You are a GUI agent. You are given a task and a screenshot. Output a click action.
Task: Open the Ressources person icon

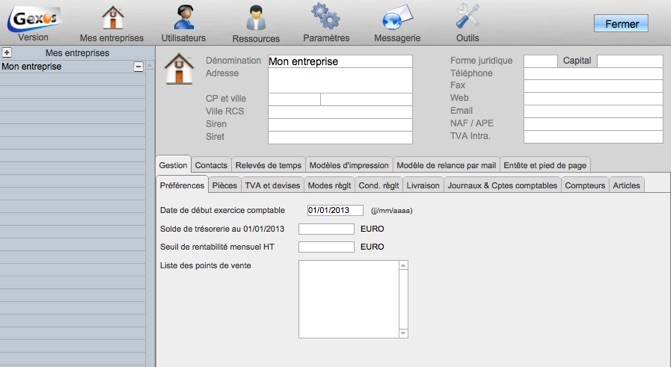pyautogui.click(x=256, y=18)
